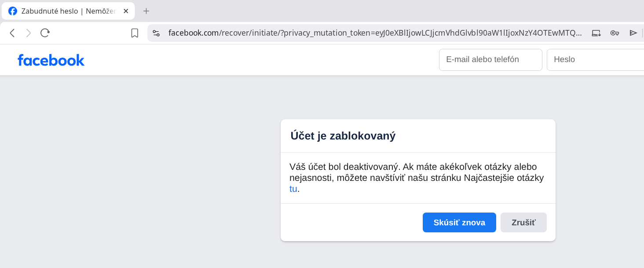
Task: Switch to the Zabudnuté heslo tab
Action: [70, 11]
